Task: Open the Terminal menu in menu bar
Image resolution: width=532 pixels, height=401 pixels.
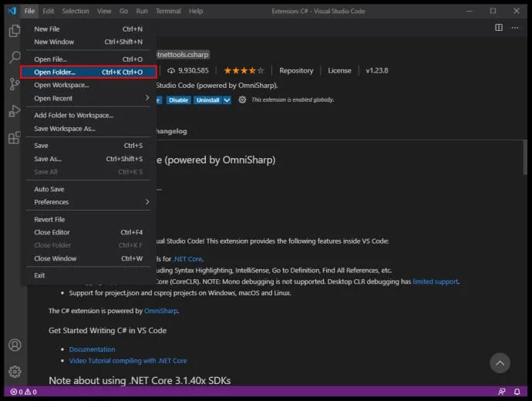Action: click(168, 12)
